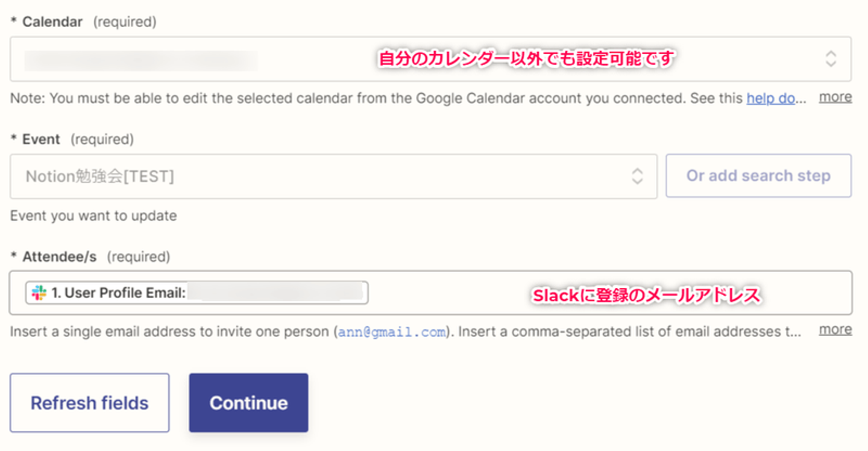Click the Calendar required field label
Image resolution: width=868 pixels, height=451 pixels.
point(52,22)
